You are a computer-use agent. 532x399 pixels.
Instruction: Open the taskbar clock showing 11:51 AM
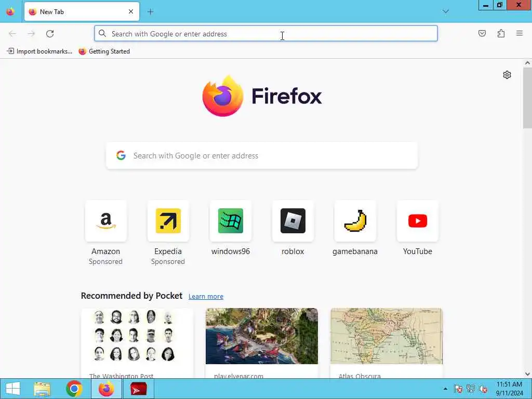point(509,389)
